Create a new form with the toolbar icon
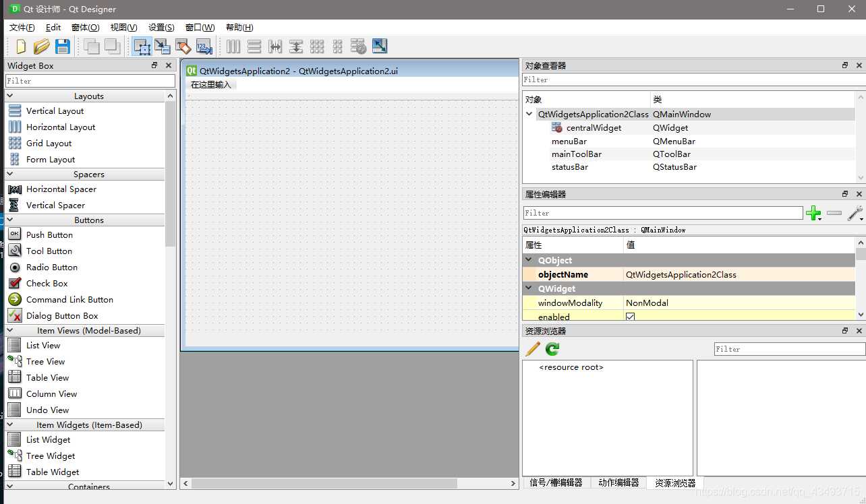This screenshot has height=504, width=866. 21,46
